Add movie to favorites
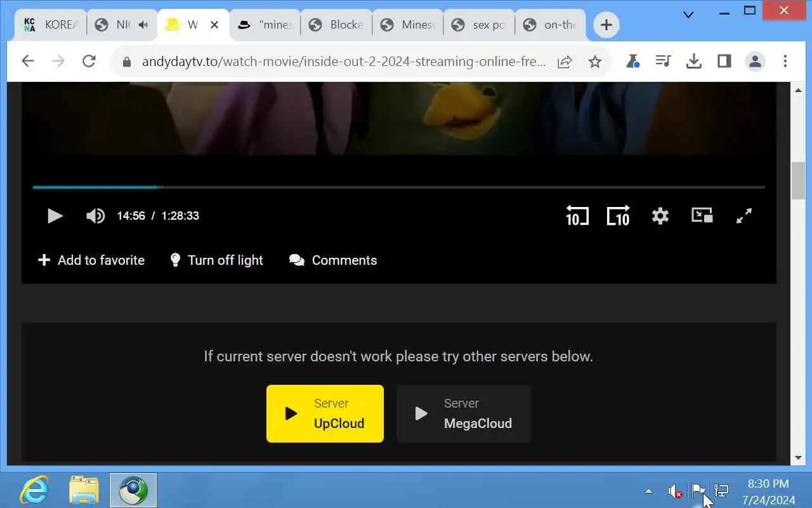812x508 pixels. (x=91, y=260)
